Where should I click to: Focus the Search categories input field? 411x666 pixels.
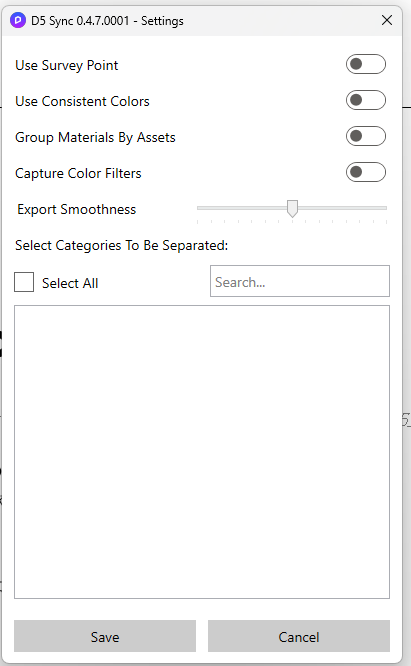[x=300, y=281]
